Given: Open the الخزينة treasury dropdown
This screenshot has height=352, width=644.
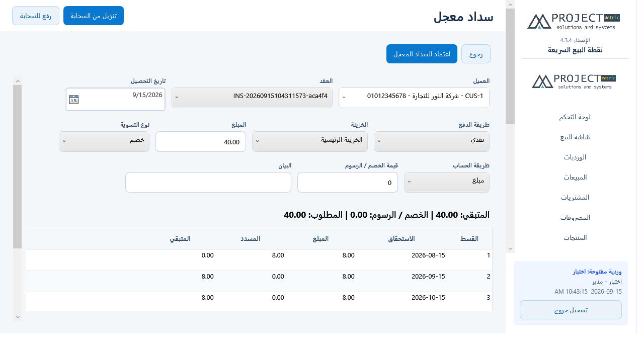Looking at the screenshot, I should [310, 141].
